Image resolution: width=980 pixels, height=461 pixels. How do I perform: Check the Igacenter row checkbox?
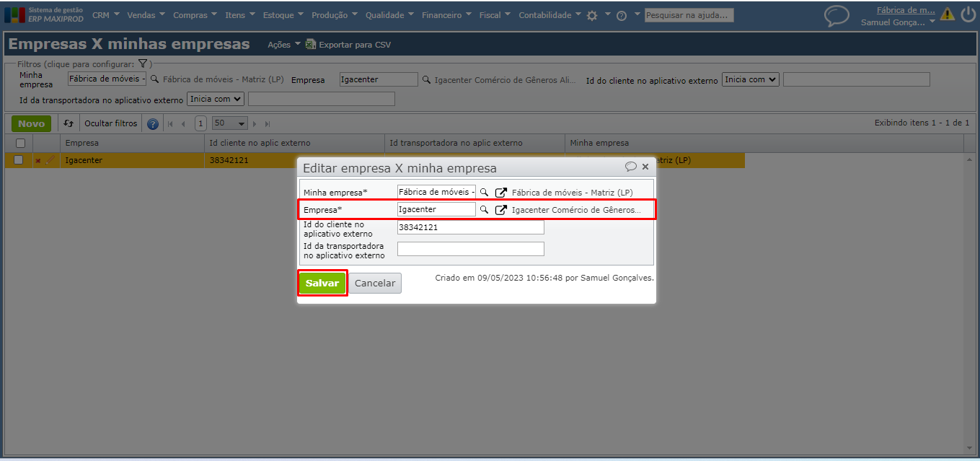(19, 160)
